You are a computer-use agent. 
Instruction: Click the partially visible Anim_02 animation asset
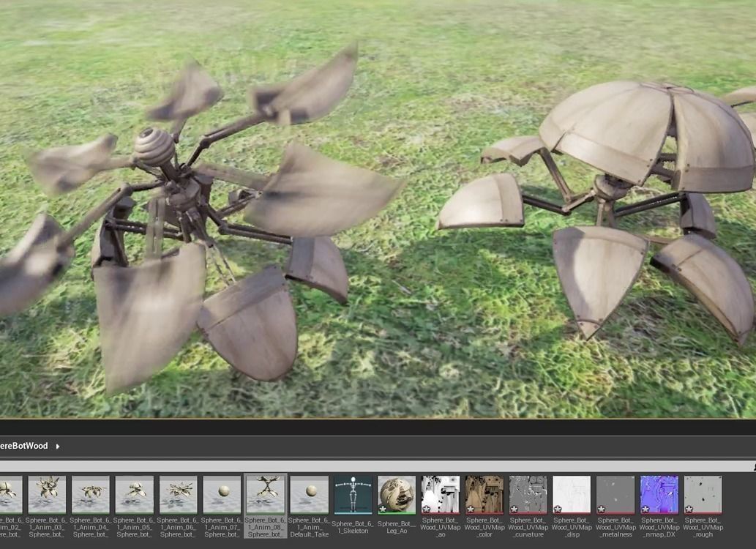(x=10, y=506)
